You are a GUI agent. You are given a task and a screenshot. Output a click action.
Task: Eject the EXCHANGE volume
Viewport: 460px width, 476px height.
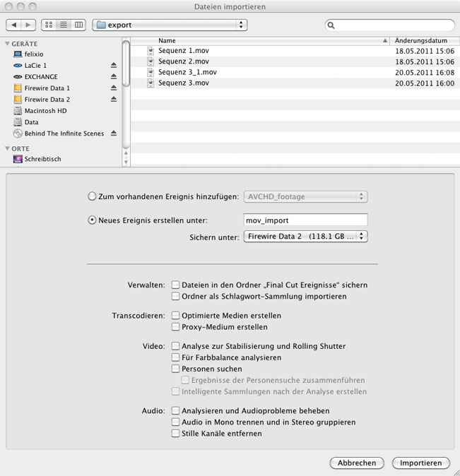(114, 76)
